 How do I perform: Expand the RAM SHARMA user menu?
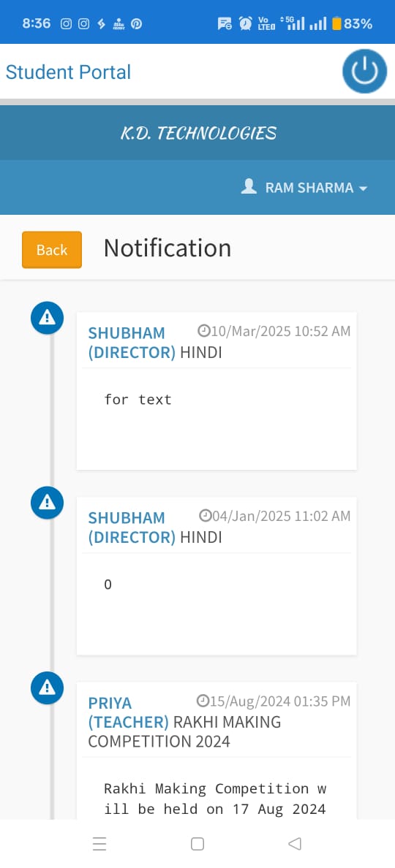304,187
